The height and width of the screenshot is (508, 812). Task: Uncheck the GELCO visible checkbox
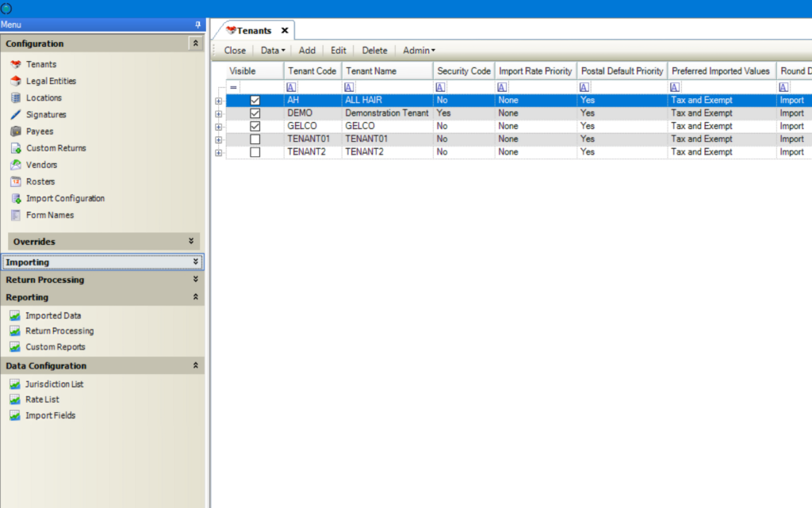[x=253, y=125]
